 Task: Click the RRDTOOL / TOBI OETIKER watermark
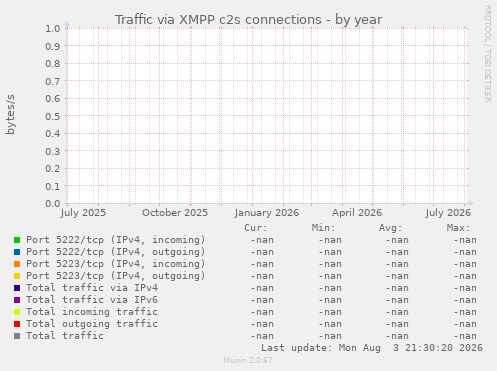coord(487,54)
